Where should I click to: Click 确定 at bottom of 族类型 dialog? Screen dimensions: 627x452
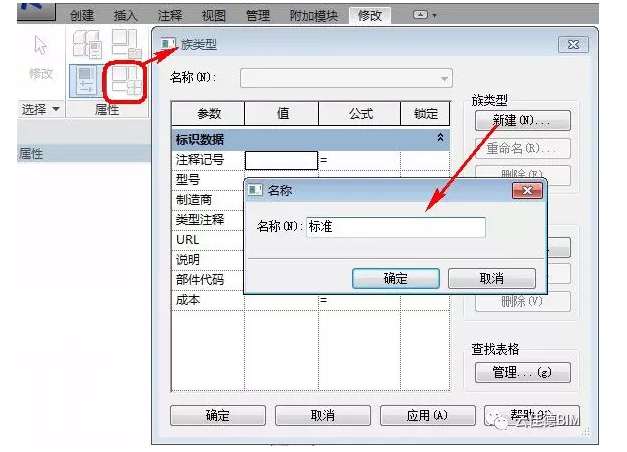pos(218,416)
